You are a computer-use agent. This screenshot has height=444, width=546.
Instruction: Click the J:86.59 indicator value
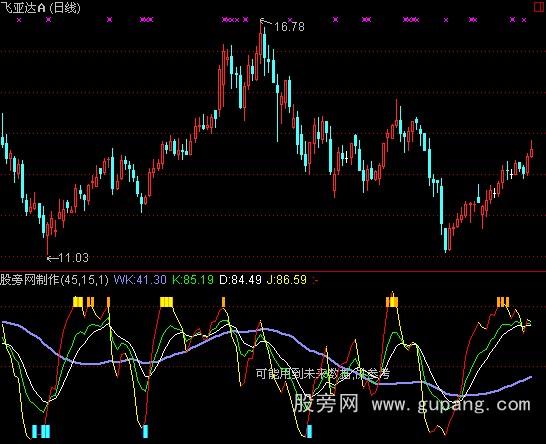[287, 280]
